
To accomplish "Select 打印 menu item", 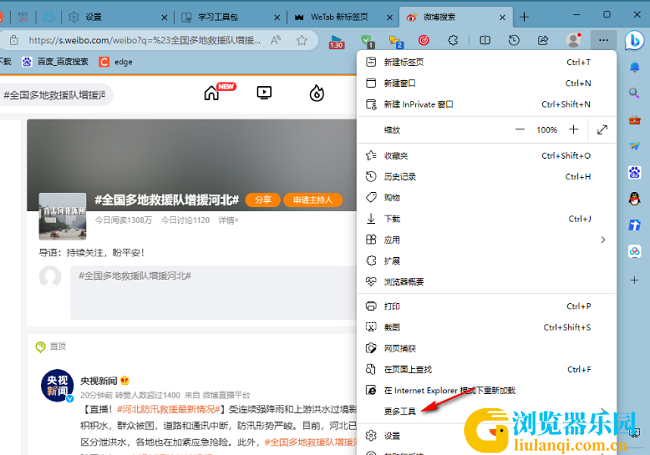I will coord(487,306).
